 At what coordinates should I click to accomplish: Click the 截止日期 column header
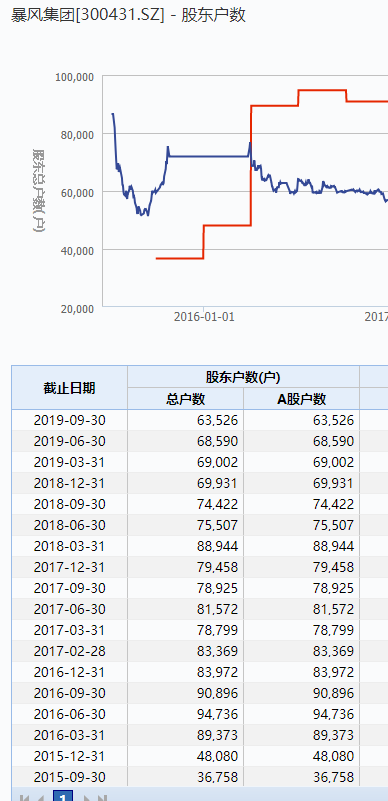[69, 388]
